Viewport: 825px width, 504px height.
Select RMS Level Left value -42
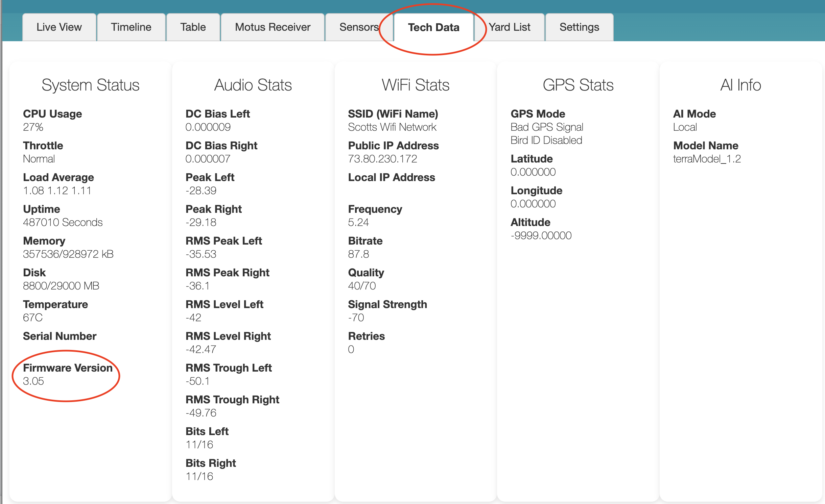click(x=193, y=318)
